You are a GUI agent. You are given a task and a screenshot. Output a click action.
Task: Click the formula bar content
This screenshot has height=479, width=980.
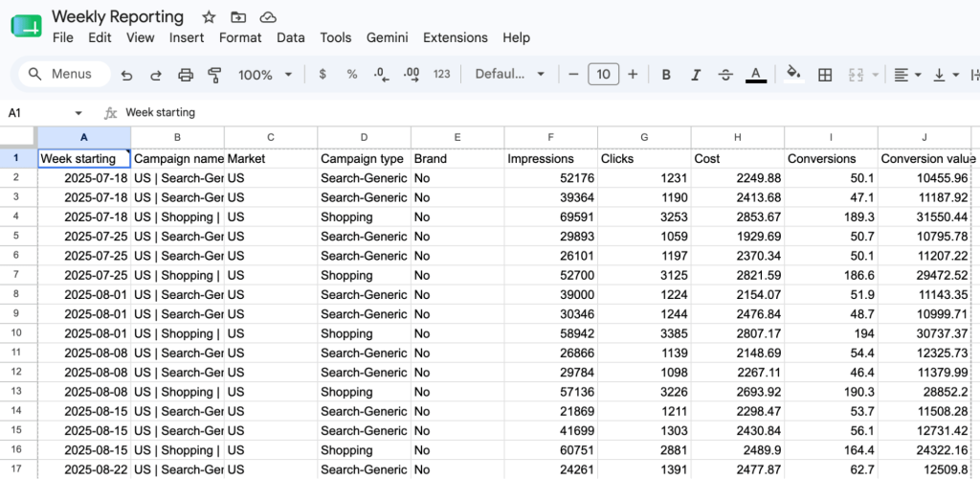click(x=160, y=112)
